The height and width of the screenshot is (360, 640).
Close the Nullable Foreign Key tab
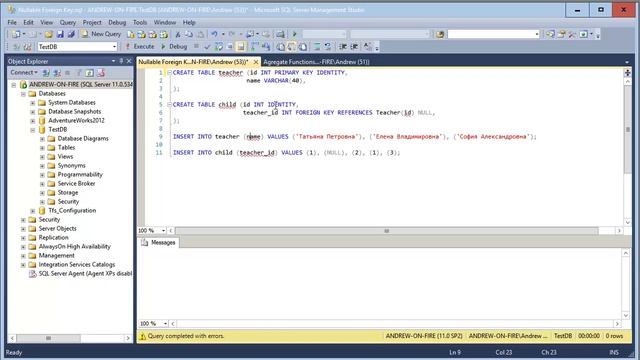point(256,62)
